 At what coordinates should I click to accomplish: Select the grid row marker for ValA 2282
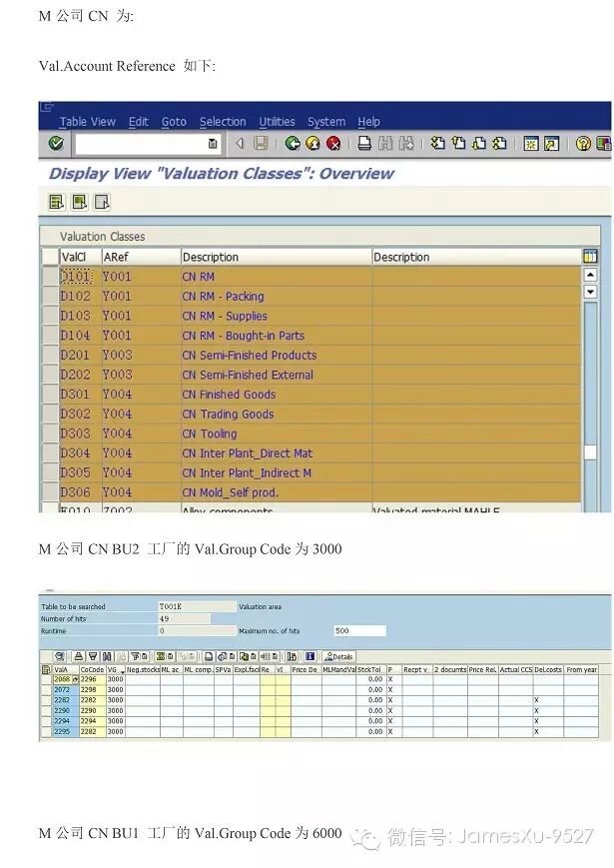click(47, 700)
